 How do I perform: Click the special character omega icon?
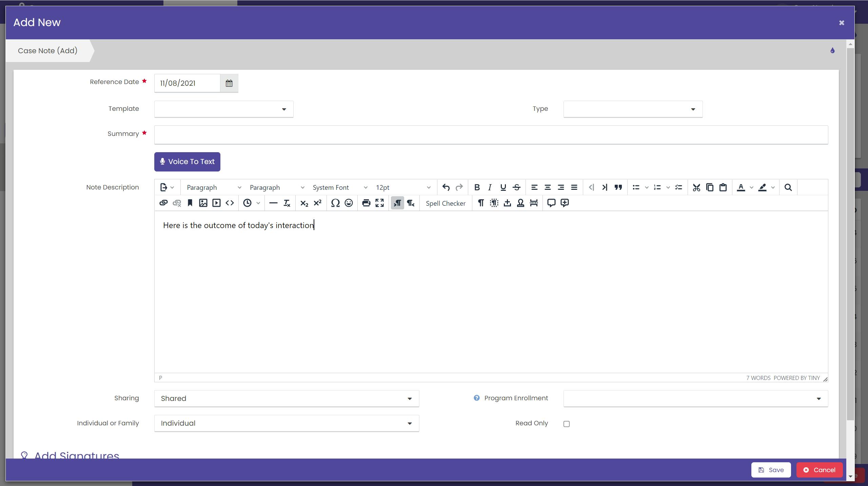335,203
